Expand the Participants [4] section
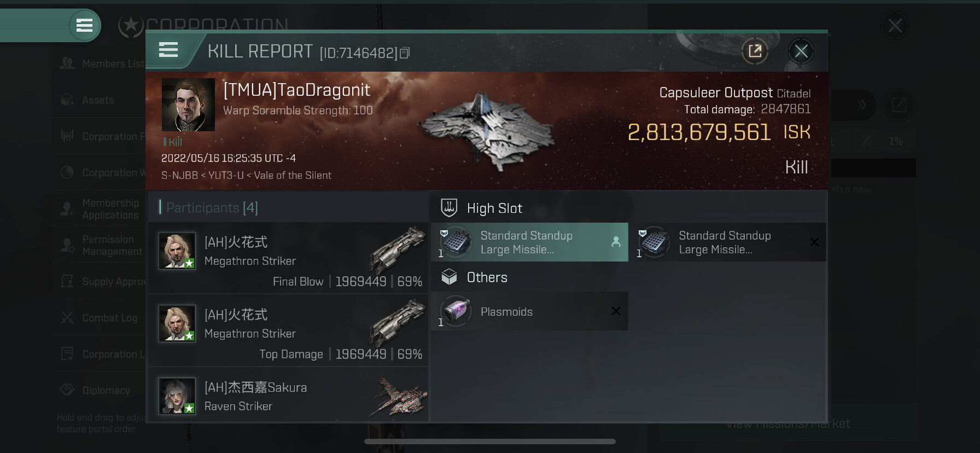The image size is (980, 453). pyautogui.click(x=209, y=207)
